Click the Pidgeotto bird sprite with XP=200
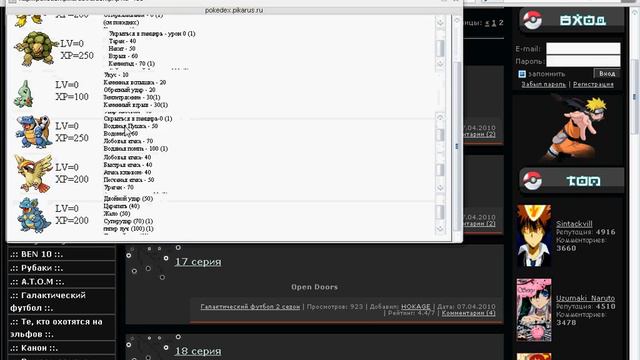This screenshot has height=360, width=640. (34, 173)
